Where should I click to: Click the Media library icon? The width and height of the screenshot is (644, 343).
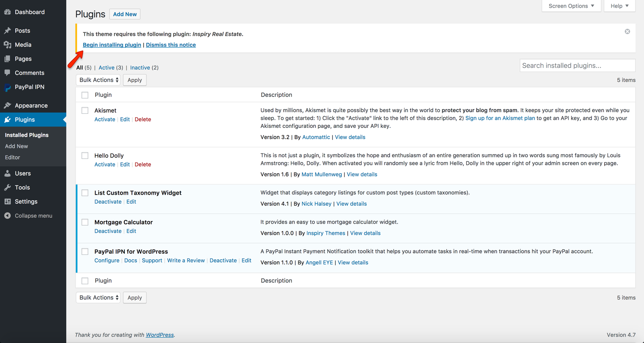coord(7,45)
